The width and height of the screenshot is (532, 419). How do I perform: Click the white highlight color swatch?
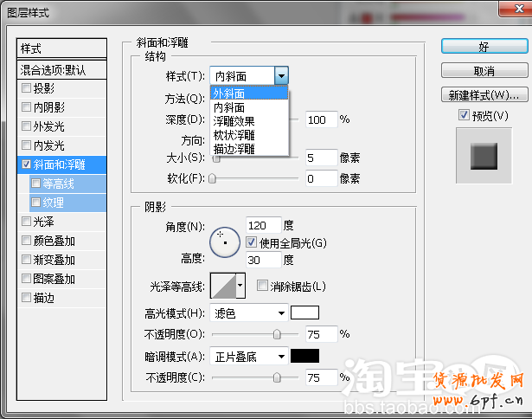(x=305, y=313)
